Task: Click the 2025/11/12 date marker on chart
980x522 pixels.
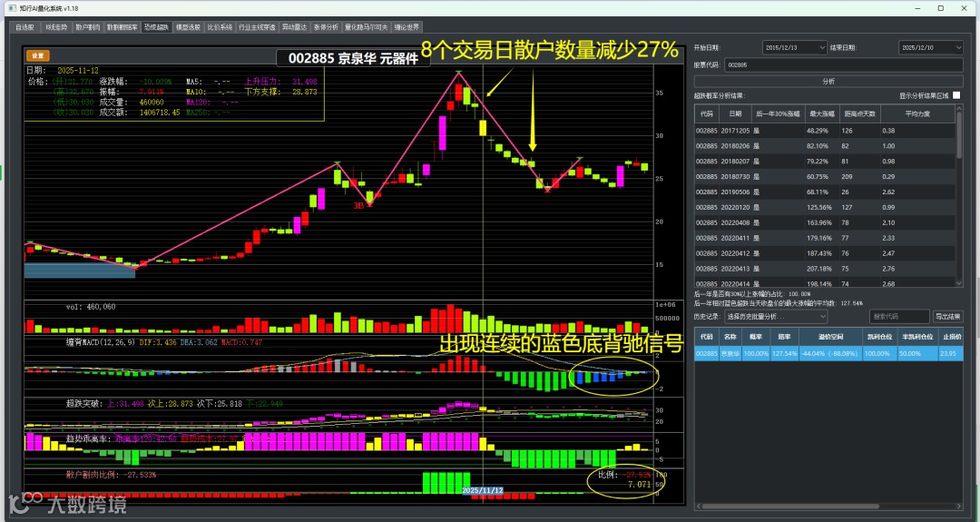Action: click(483, 491)
